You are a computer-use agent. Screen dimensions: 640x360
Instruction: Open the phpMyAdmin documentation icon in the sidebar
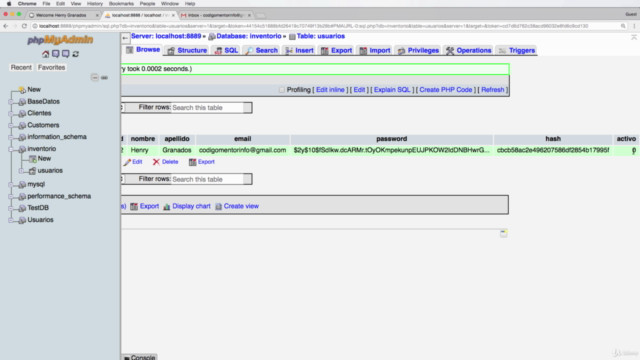pos(56,54)
